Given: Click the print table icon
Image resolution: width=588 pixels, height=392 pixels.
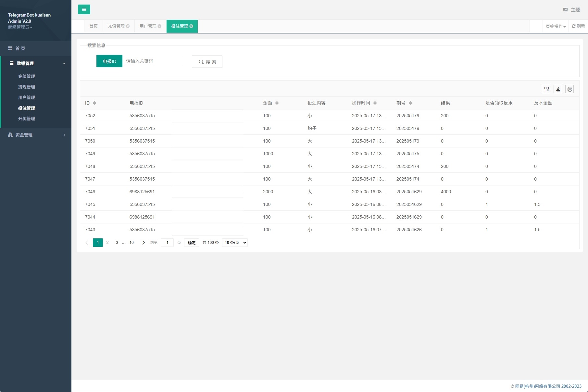Looking at the screenshot, I should click(569, 89).
